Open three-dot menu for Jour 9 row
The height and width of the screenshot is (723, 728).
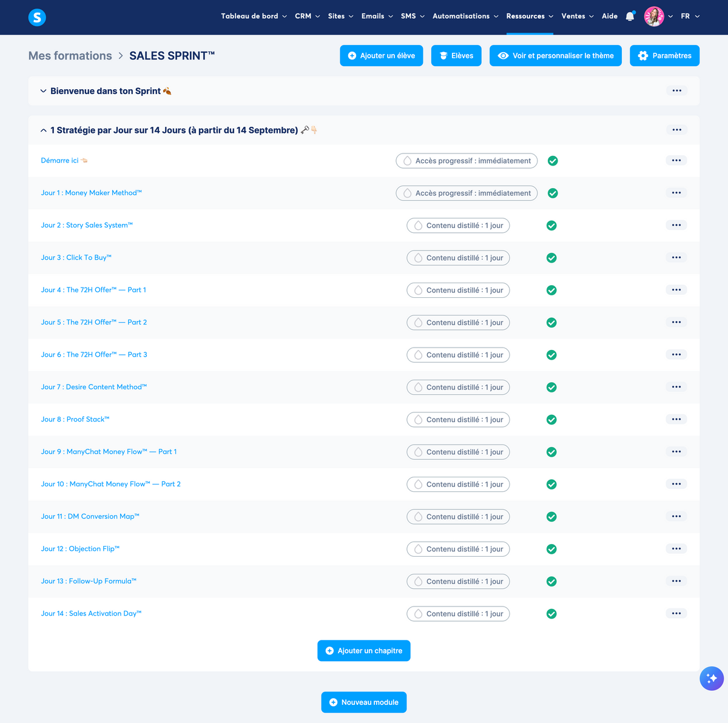676,452
